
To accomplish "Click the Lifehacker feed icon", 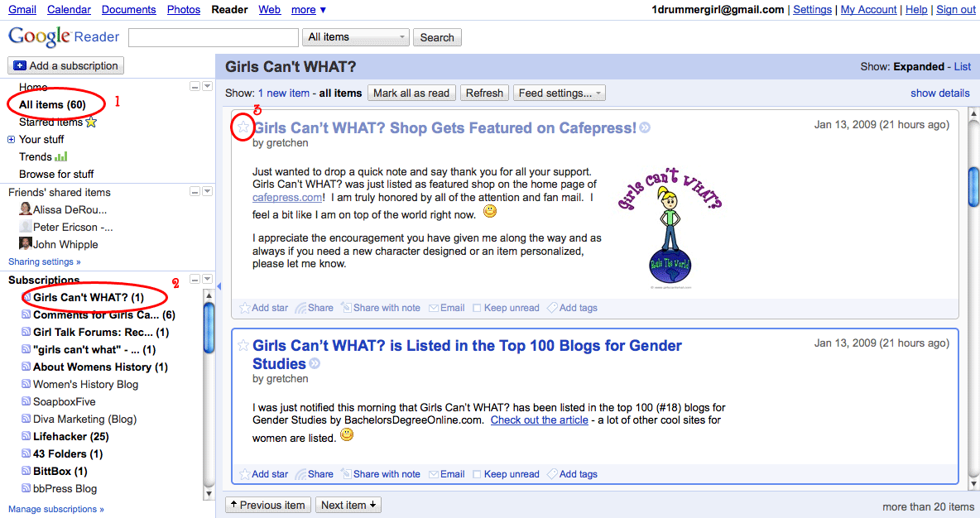I will (x=26, y=436).
